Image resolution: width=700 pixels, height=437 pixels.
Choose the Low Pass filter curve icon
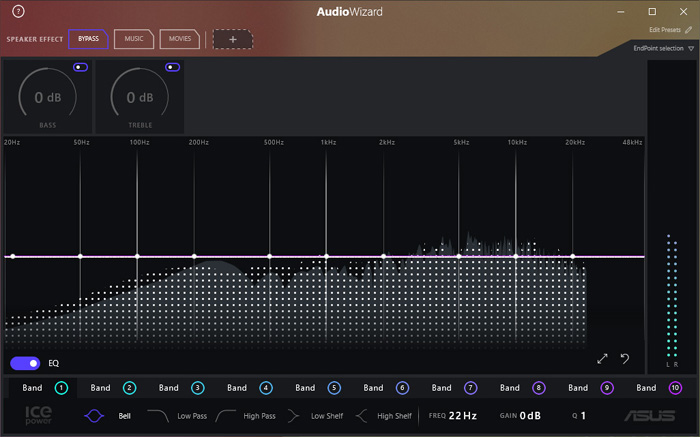tap(158, 416)
